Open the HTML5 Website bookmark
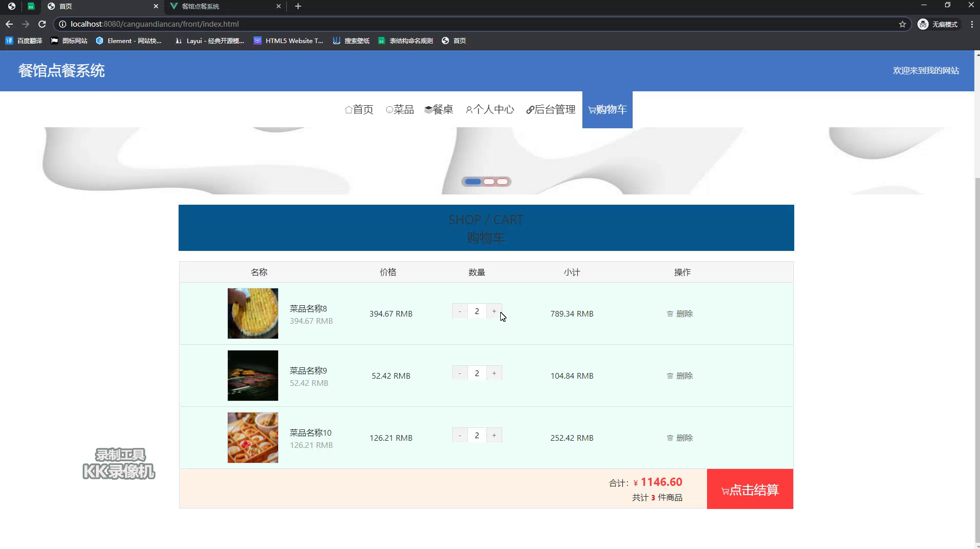This screenshot has height=549, width=980. point(288,41)
